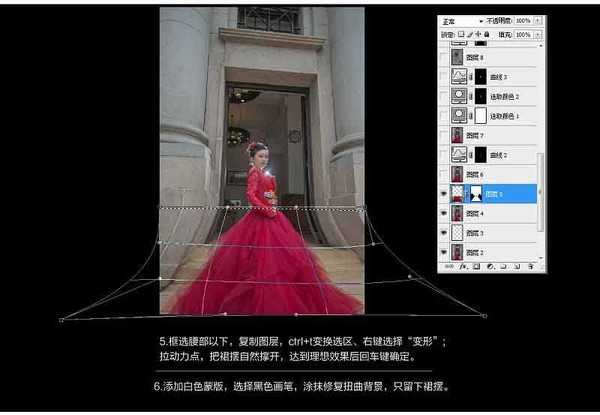This screenshot has height=415, width=600.
Task: Hide layer 图层 3 with eye icon
Action: [445, 233]
